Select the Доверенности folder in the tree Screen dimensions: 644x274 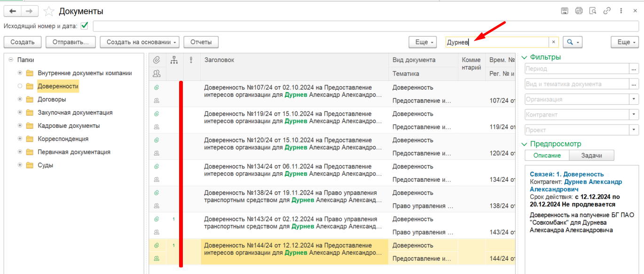[x=58, y=86]
